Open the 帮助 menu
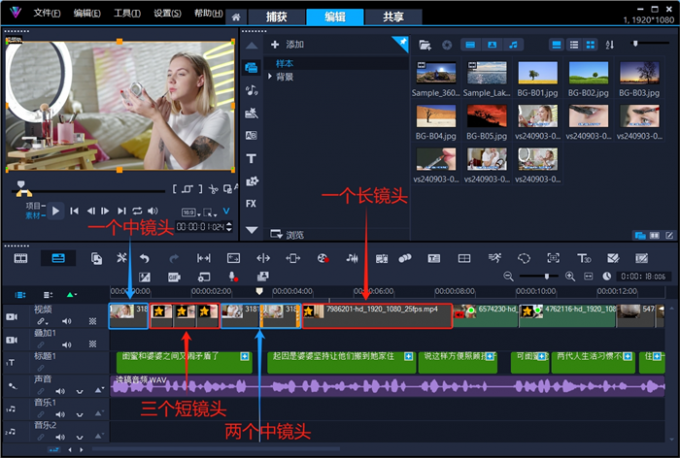 (x=208, y=13)
